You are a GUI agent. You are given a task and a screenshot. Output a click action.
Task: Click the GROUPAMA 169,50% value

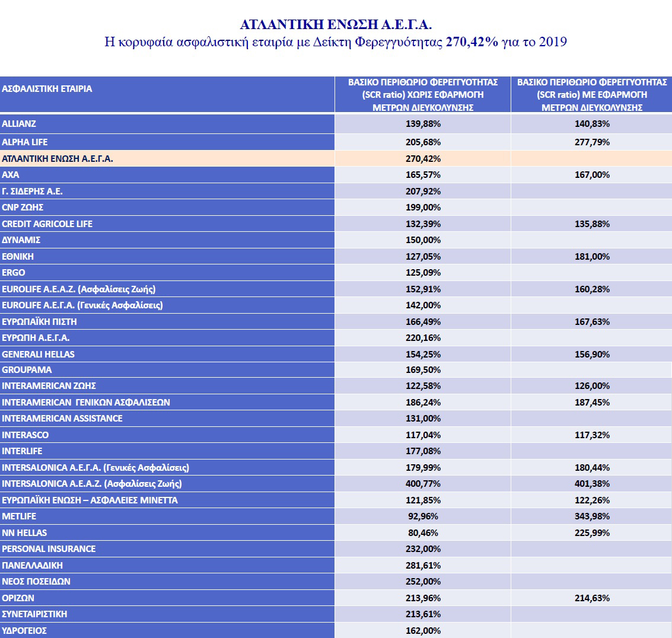pos(423,370)
